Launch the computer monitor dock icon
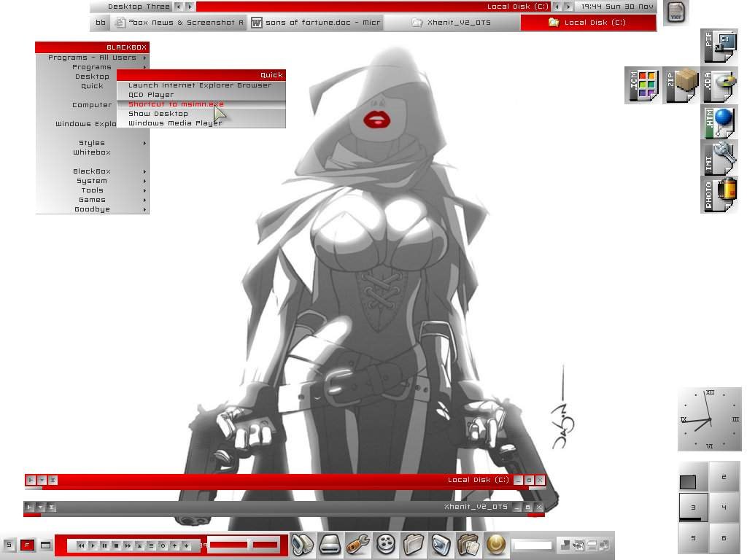The height and width of the screenshot is (560, 747). (x=302, y=544)
